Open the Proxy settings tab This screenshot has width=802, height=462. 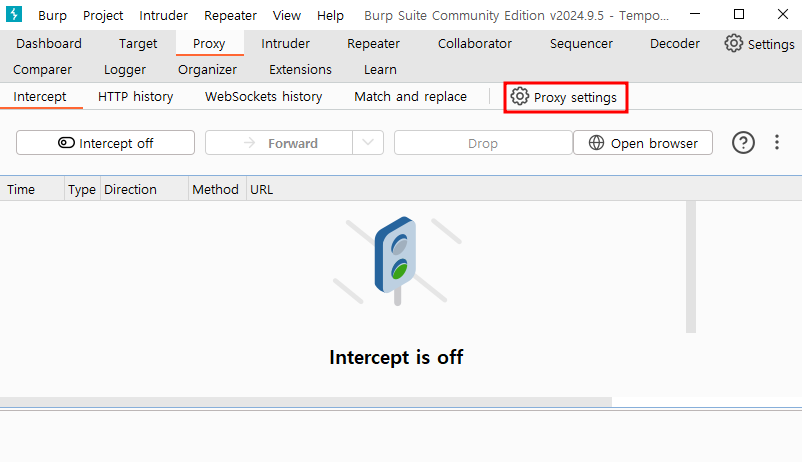[565, 97]
